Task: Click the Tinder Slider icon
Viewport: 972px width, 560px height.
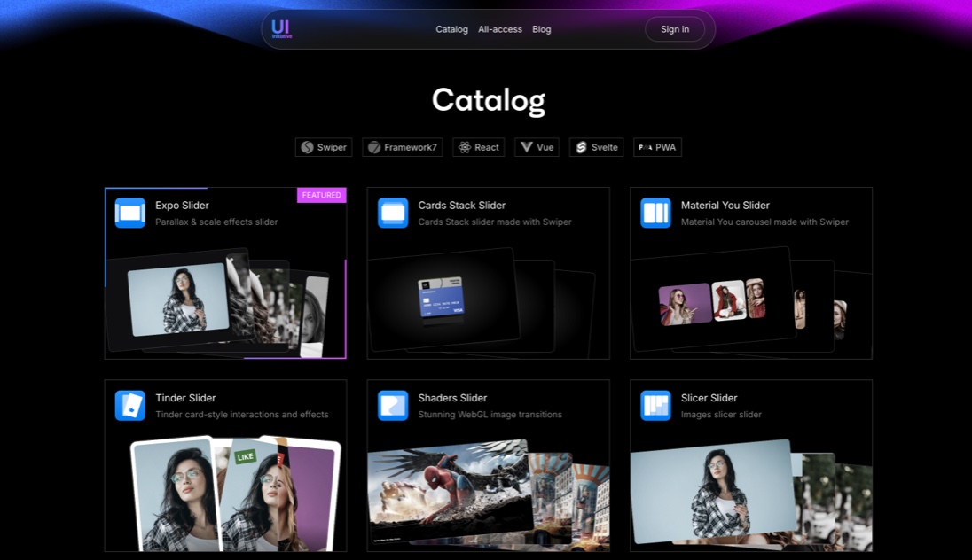Action: point(130,406)
